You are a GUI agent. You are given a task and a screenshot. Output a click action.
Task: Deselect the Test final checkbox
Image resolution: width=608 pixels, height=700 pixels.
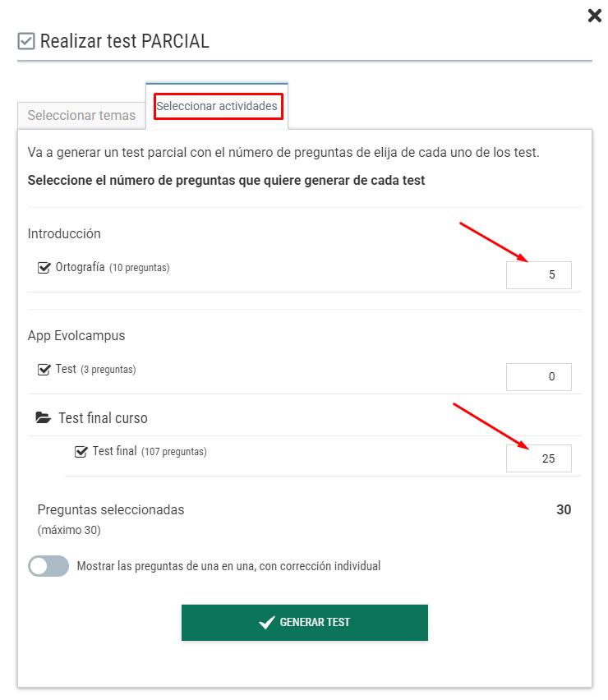click(81, 451)
